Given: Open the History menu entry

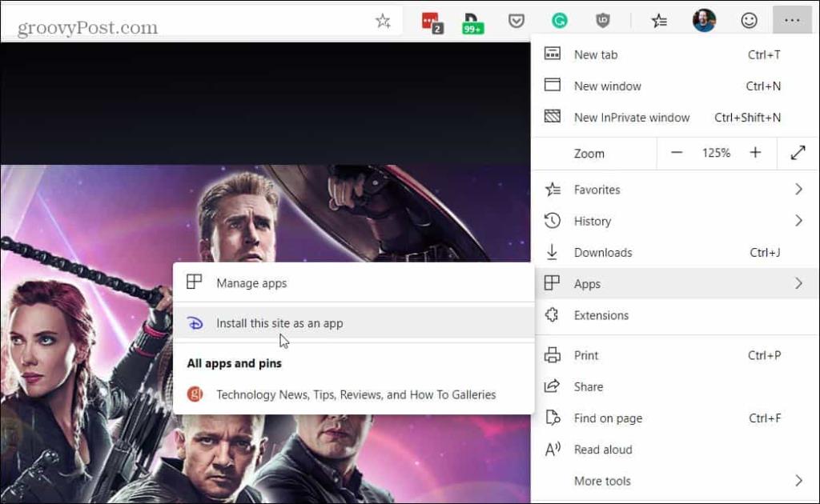Looking at the screenshot, I should (x=675, y=221).
